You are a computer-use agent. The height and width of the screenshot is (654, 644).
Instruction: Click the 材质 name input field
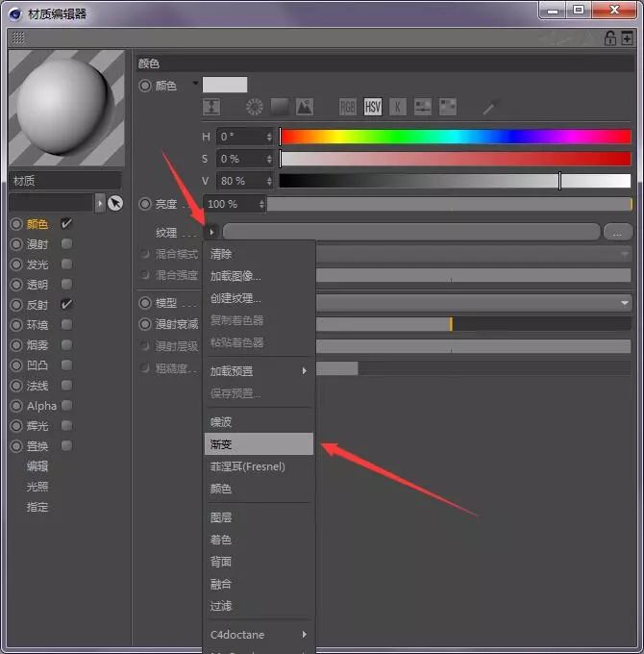coord(65,181)
